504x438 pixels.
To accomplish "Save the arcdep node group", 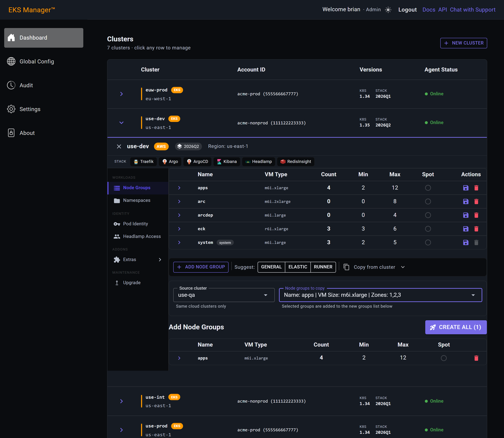I will click(466, 215).
